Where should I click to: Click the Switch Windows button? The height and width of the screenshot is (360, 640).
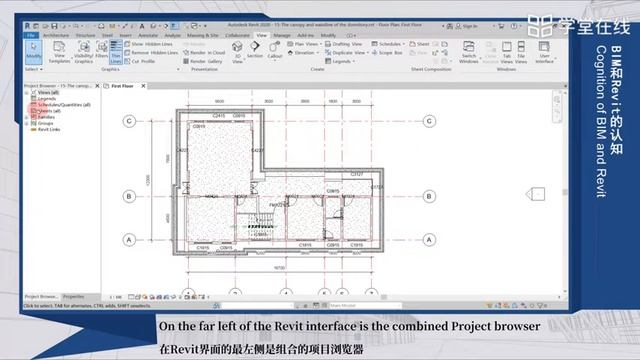coord(469,52)
